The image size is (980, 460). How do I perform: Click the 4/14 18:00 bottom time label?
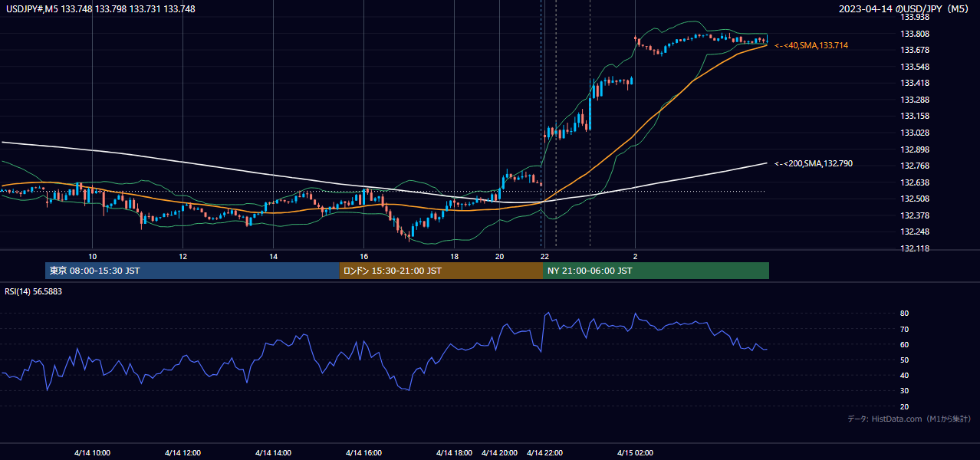tap(454, 452)
